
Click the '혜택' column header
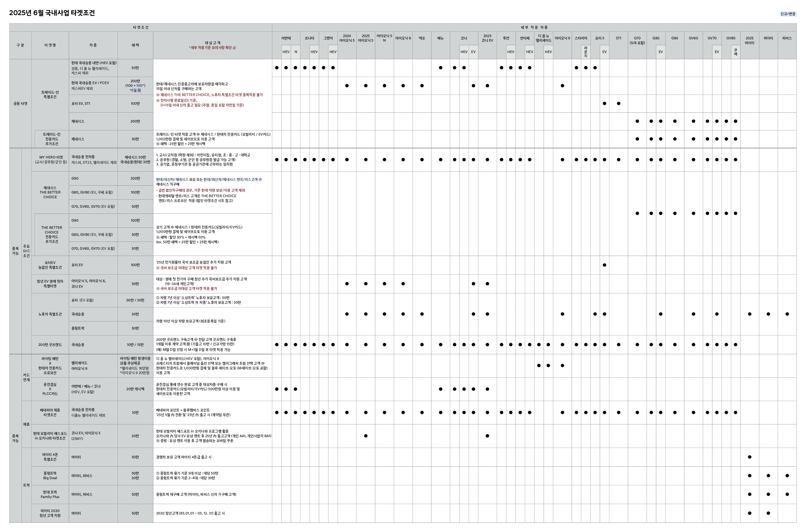pos(135,45)
